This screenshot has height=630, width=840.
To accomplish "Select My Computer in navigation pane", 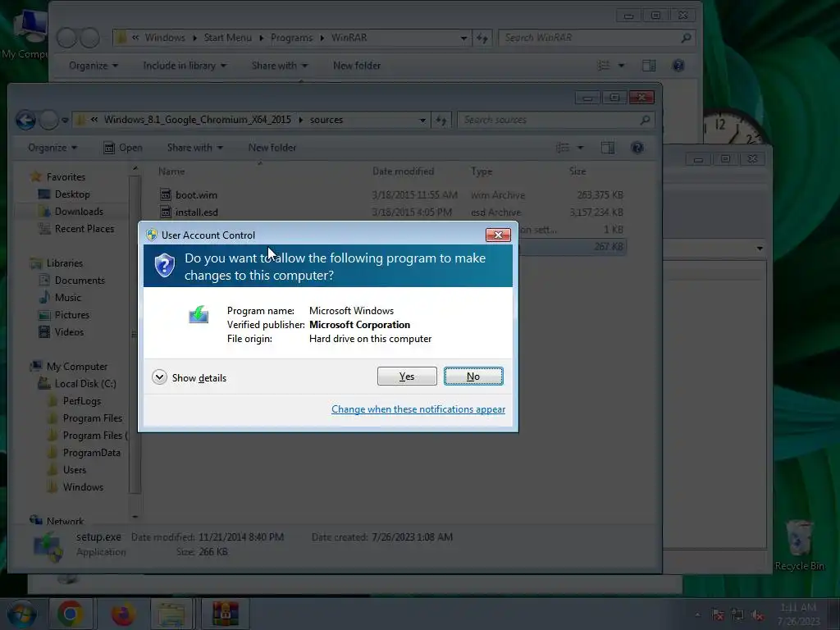I will (76, 367).
